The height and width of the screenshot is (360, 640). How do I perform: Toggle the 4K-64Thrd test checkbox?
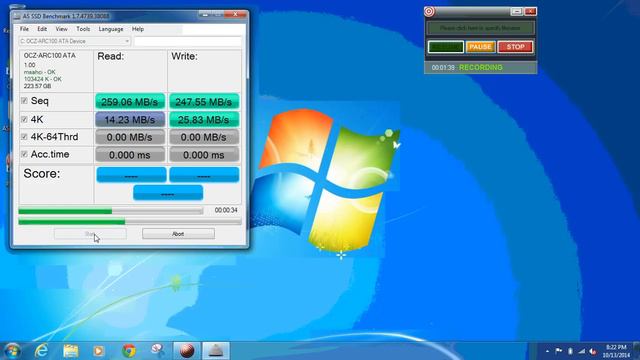coord(24,137)
